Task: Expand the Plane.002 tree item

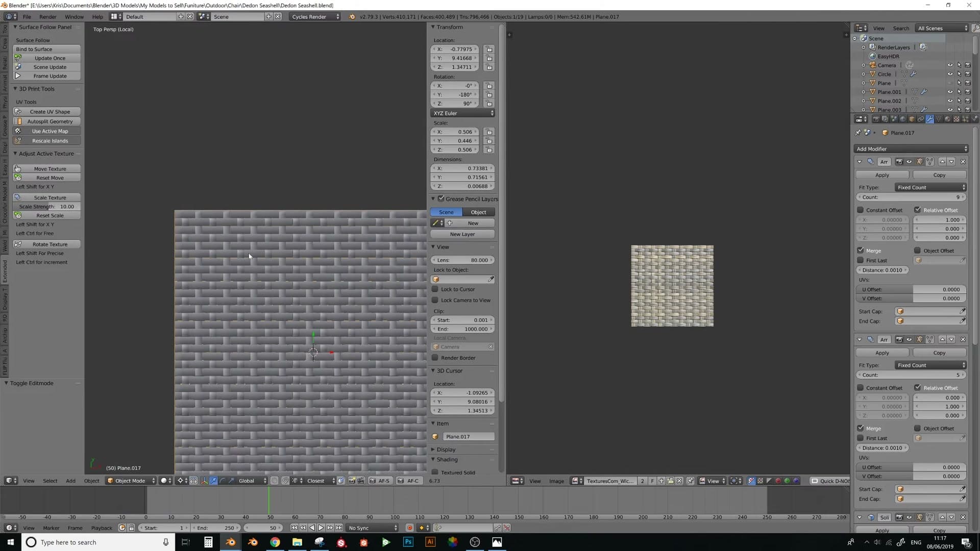Action: click(x=864, y=101)
